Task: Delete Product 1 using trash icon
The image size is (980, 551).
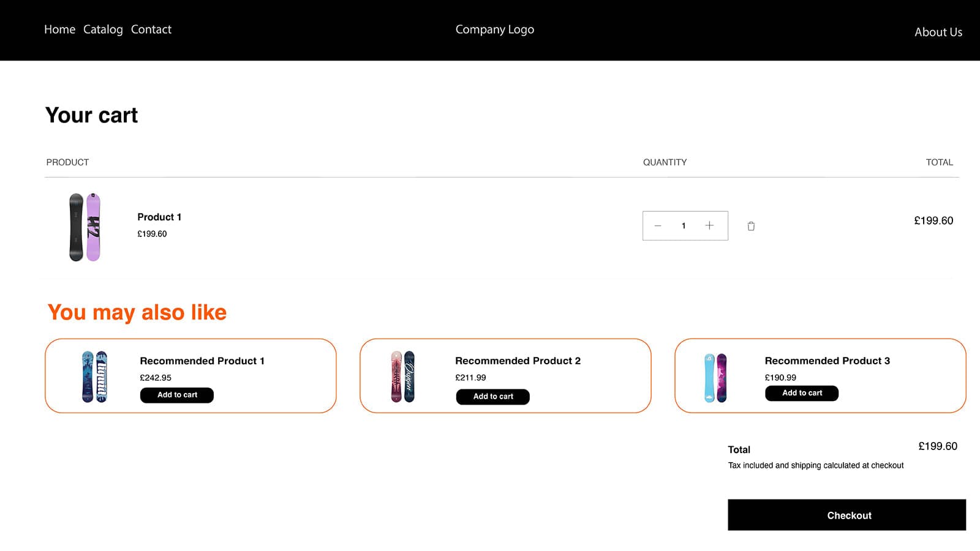Action: pyautogui.click(x=751, y=226)
